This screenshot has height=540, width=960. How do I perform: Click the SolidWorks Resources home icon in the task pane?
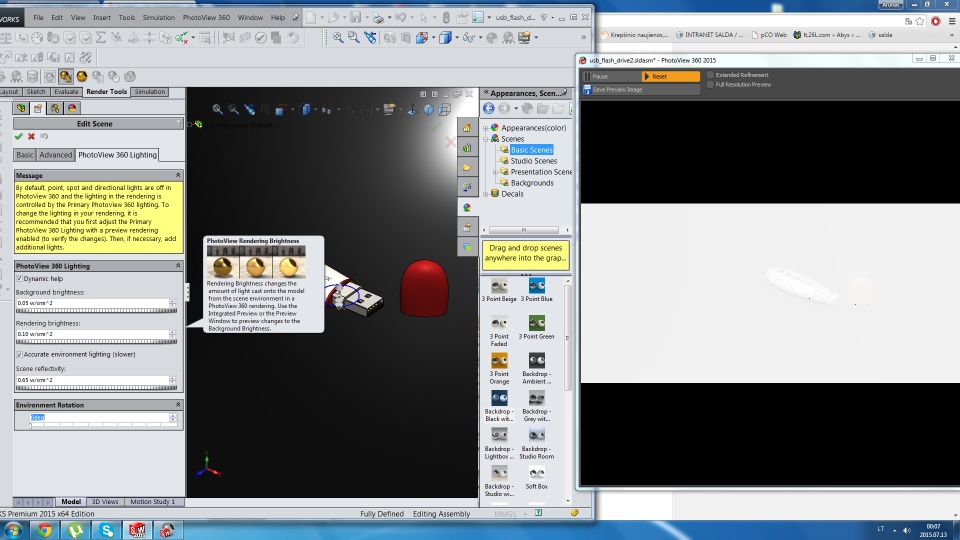coord(467,128)
